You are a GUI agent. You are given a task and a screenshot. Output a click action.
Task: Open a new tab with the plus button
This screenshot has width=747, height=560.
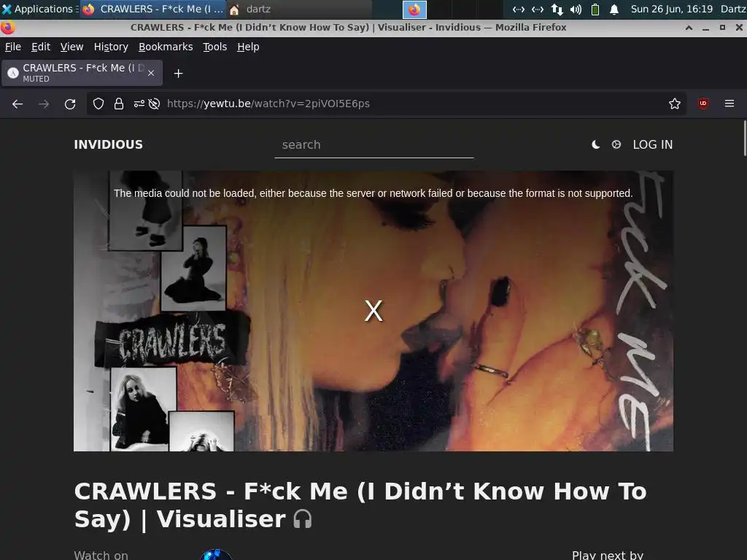178,74
